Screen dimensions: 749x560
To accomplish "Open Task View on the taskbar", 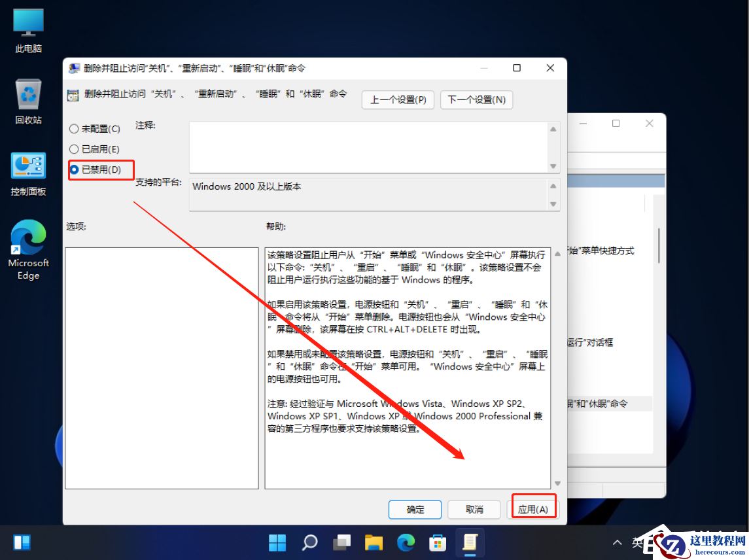I will [341, 542].
